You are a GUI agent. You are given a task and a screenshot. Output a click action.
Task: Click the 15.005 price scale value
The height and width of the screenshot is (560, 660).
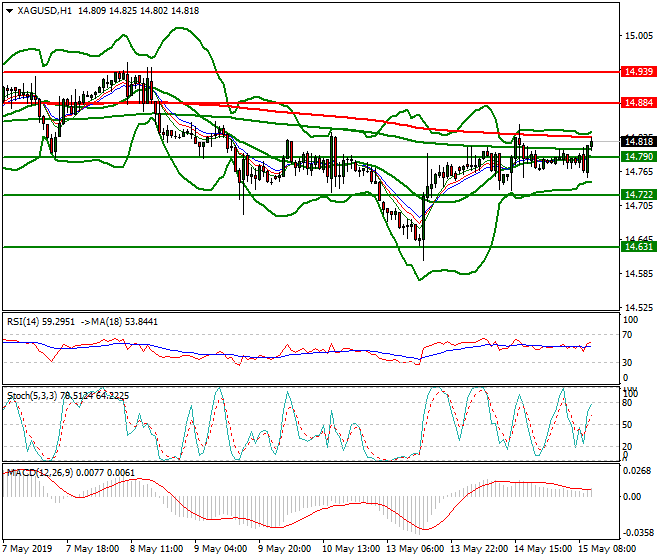(639, 36)
